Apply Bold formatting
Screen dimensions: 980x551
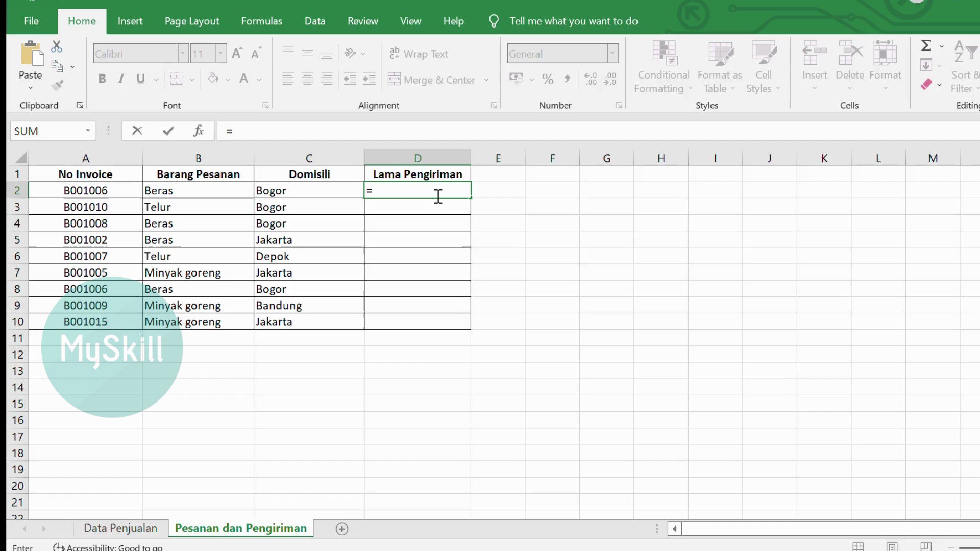tap(102, 79)
